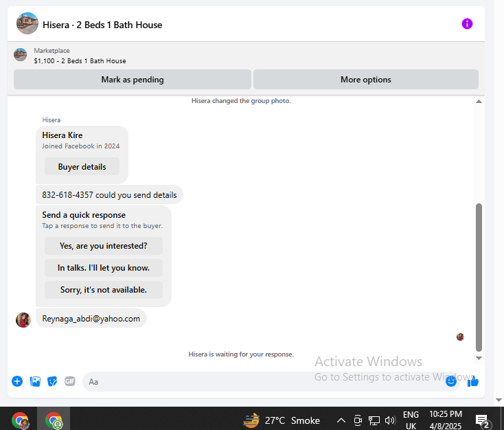The image size is (504, 430).
Task: Open conversation info via purple i icon
Action: 467,24
